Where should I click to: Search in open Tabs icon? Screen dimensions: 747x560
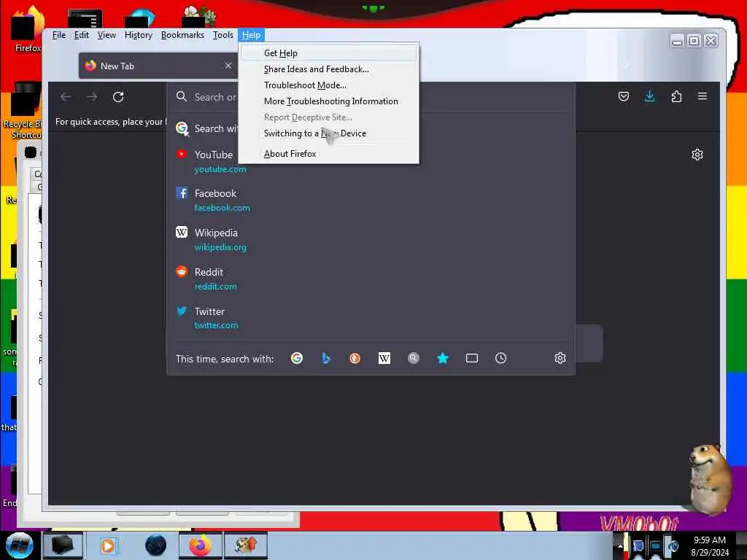(x=472, y=358)
